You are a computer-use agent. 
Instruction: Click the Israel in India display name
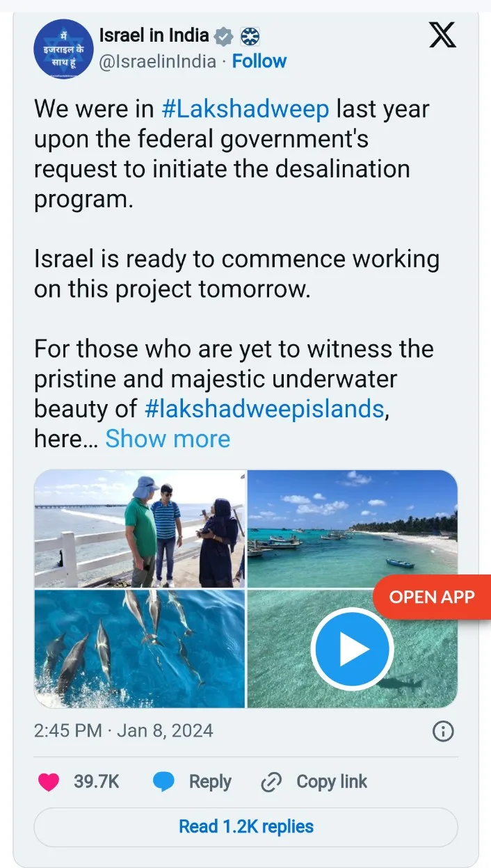[x=154, y=35]
